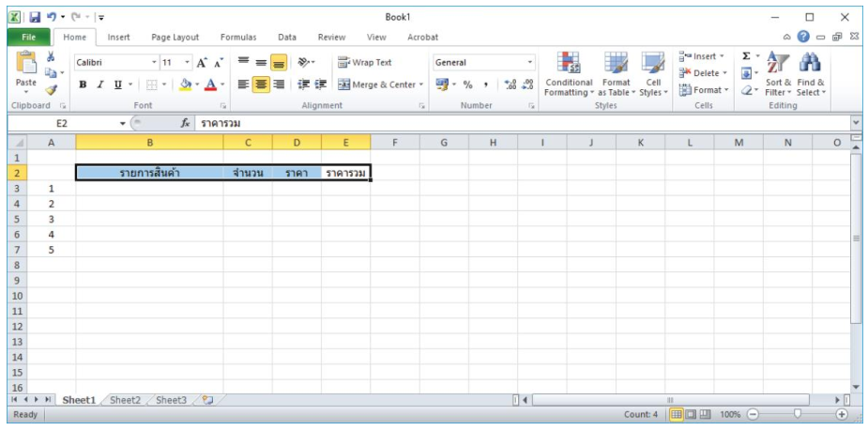The image size is (868, 431).
Task: Adjust the zoom slider in status bar
Action: coord(797,414)
